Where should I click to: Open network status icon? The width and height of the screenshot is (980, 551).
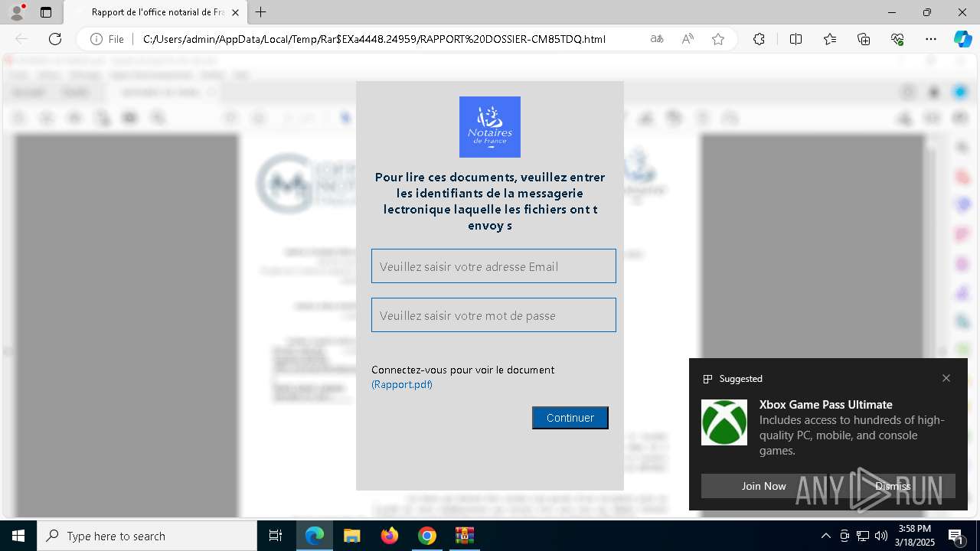tap(863, 536)
